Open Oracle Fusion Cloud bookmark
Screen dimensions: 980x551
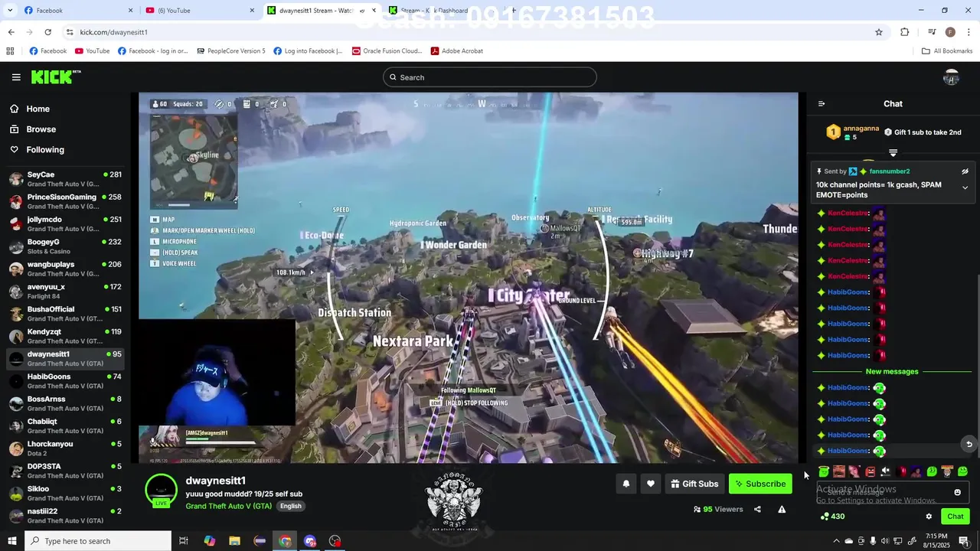[387, 51]
